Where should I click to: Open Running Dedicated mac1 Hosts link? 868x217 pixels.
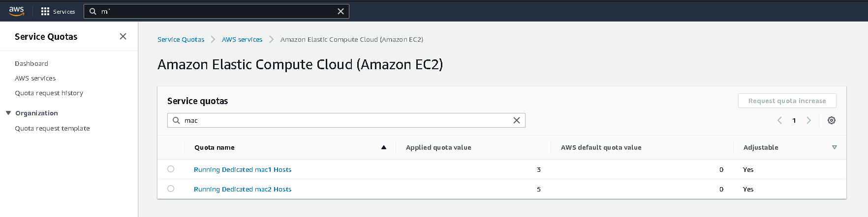coord(243,169)
